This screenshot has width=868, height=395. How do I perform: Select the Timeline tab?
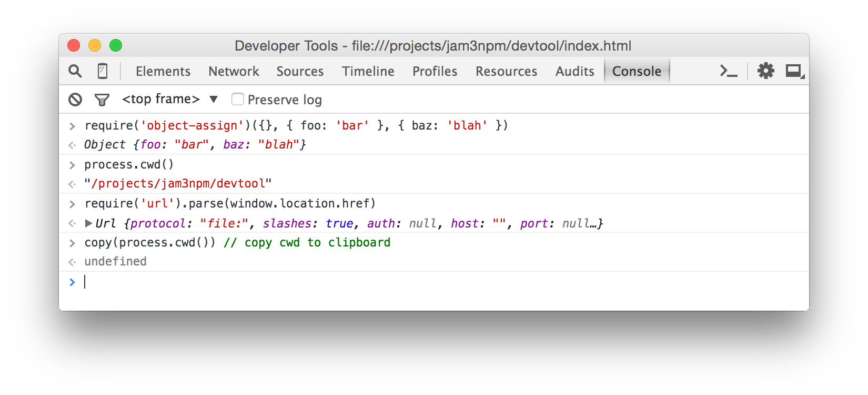click(x=368, y=71)
